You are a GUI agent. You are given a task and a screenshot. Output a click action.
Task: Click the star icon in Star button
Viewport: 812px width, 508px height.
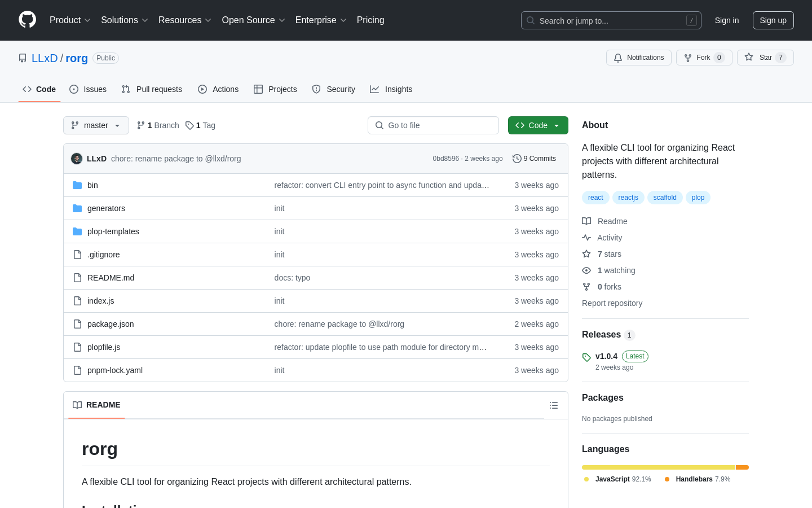point(749,57)
